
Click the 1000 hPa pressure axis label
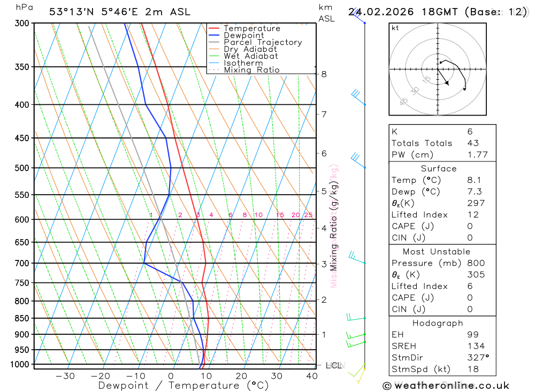click(20, 364)
